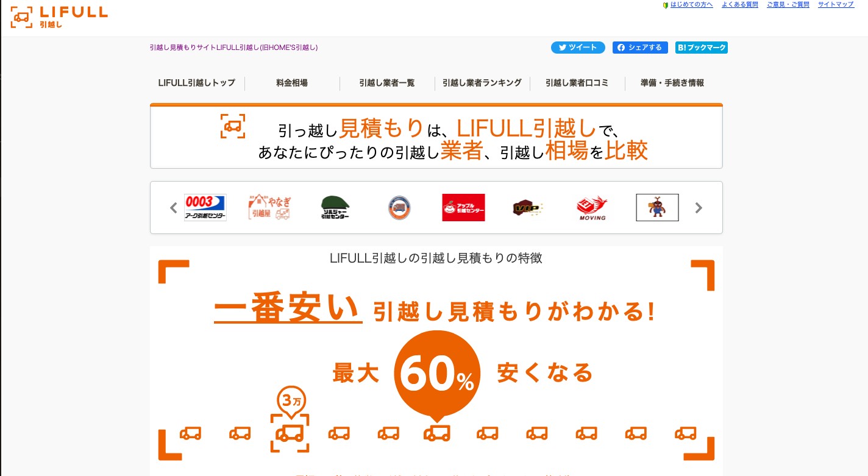Image resolution: width=868 pixels, height=476 pixels.
Task: Click the Facebook シェアする button
Action: (x=640, y=48)
